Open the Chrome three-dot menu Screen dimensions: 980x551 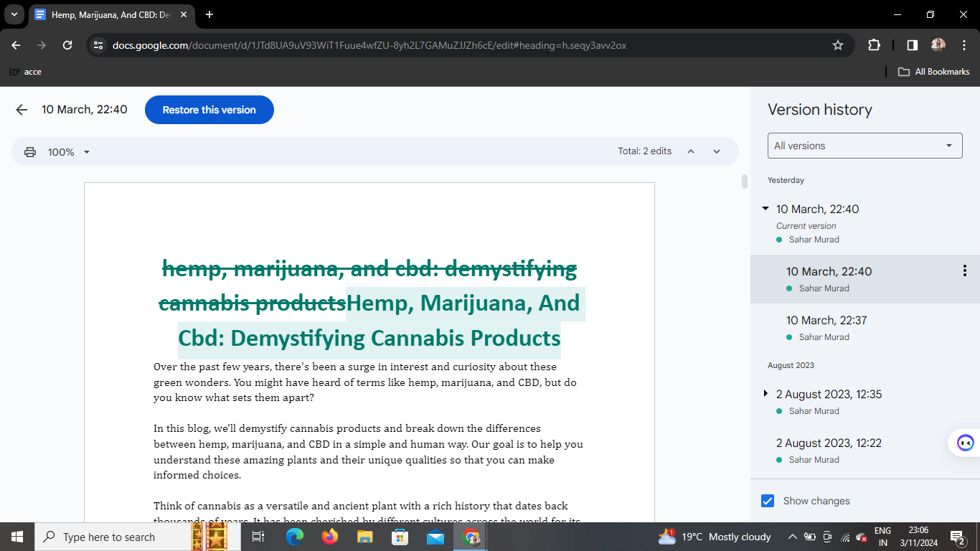point(963,45)
